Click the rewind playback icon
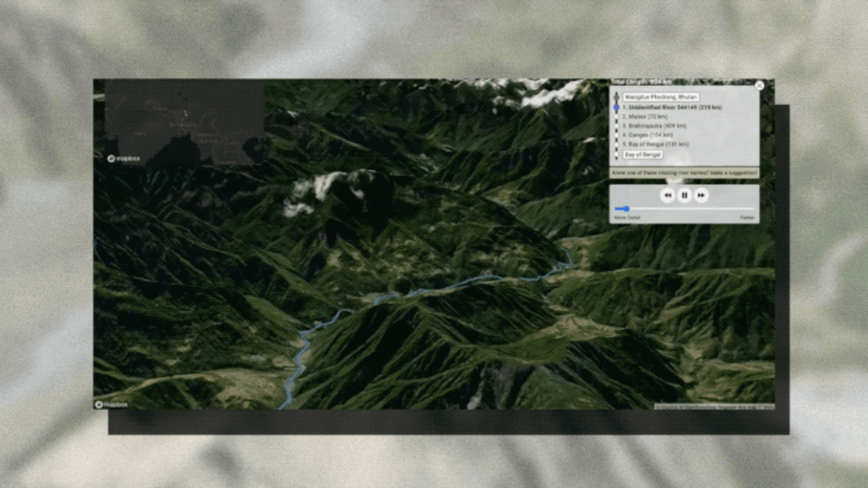Screen dimensions: 868x488 click(x=668, y=195)
